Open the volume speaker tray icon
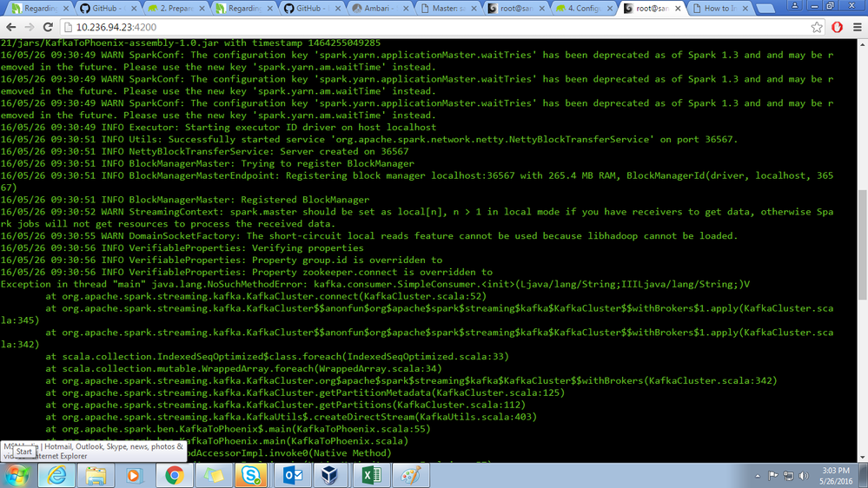 click(x=804, y=476)
